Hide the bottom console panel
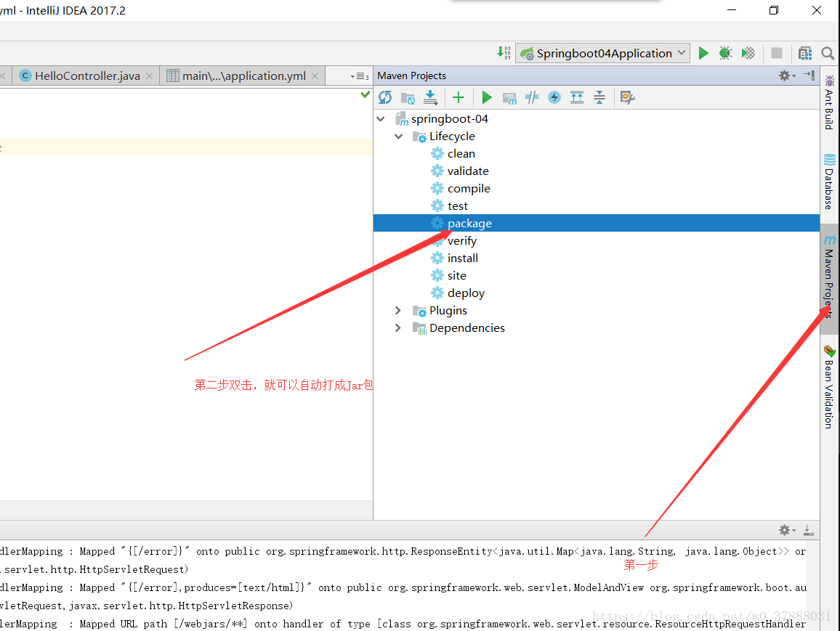 (x=809, y=530)
